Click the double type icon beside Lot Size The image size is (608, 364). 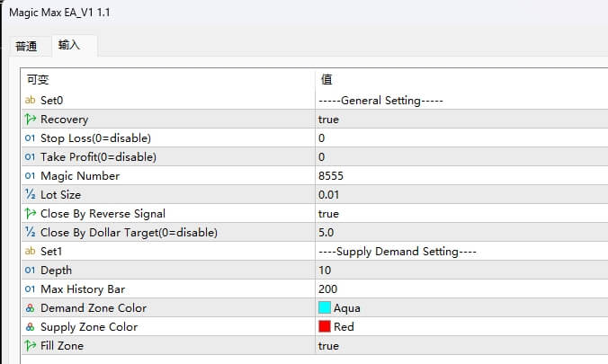click(30, 195)
